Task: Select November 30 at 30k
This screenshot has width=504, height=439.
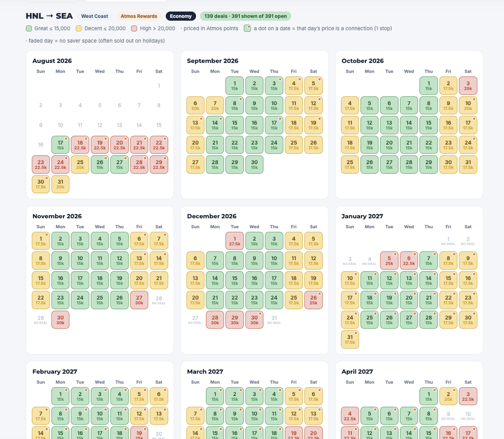Action: click(x=60, y=320)
